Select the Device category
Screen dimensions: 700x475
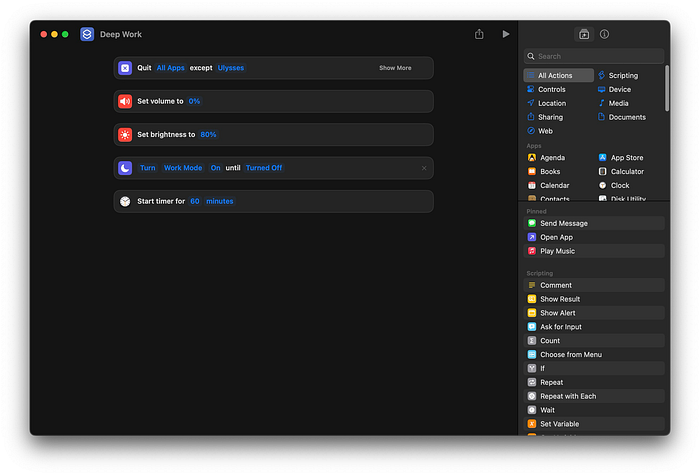tap(615, 89)
